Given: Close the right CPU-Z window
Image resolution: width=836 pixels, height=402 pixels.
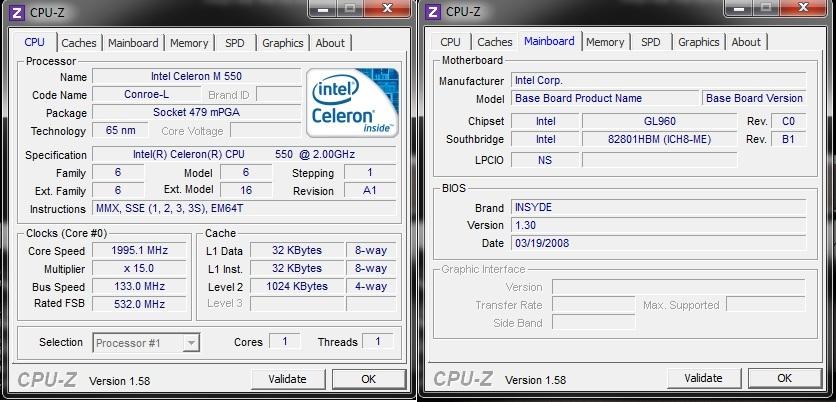Looking at the screenshot, I should click(804, 7).
